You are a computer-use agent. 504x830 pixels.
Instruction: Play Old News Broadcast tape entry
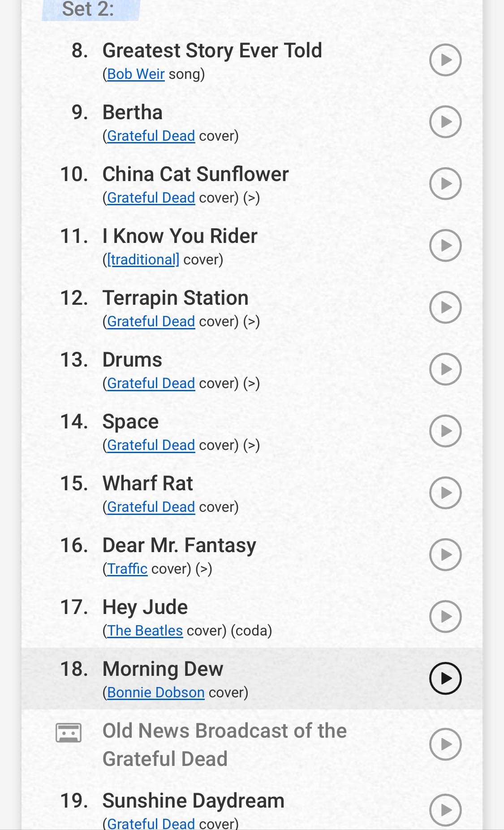point(445,744)
